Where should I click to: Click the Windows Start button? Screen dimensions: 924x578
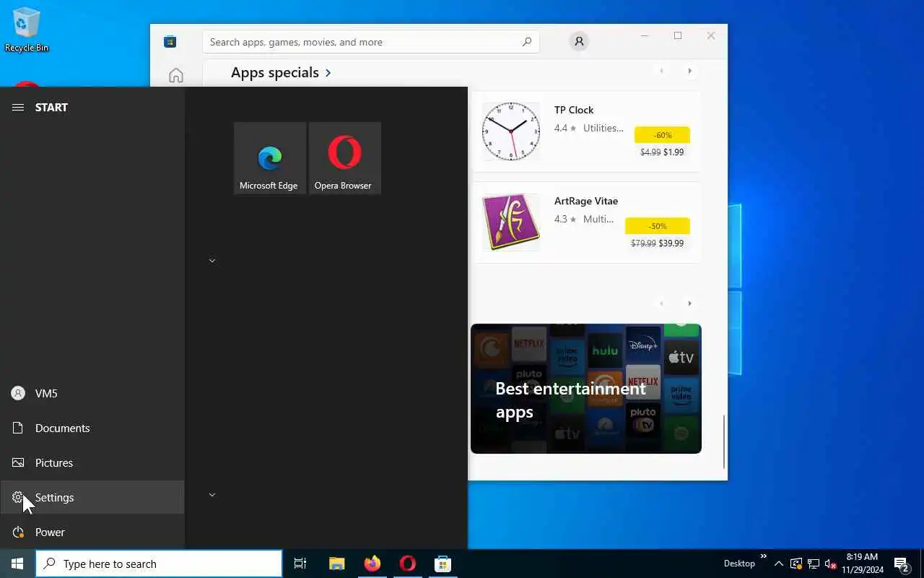click(17, 564)
